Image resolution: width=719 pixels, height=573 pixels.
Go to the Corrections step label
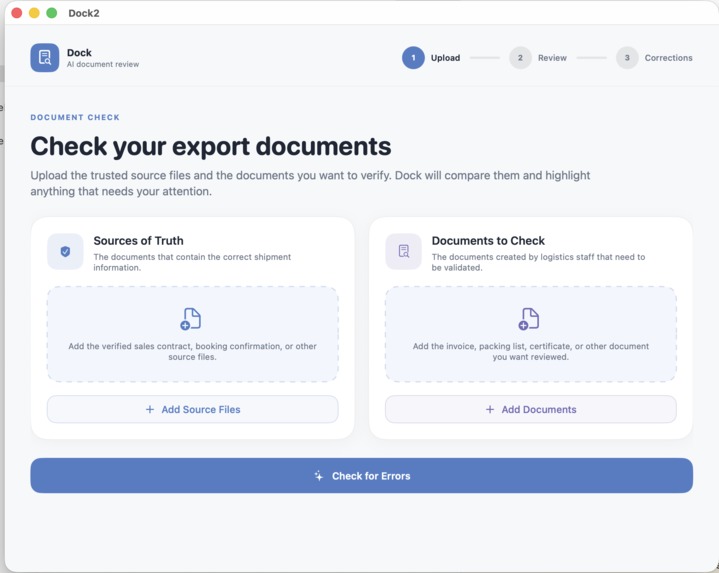669,58
